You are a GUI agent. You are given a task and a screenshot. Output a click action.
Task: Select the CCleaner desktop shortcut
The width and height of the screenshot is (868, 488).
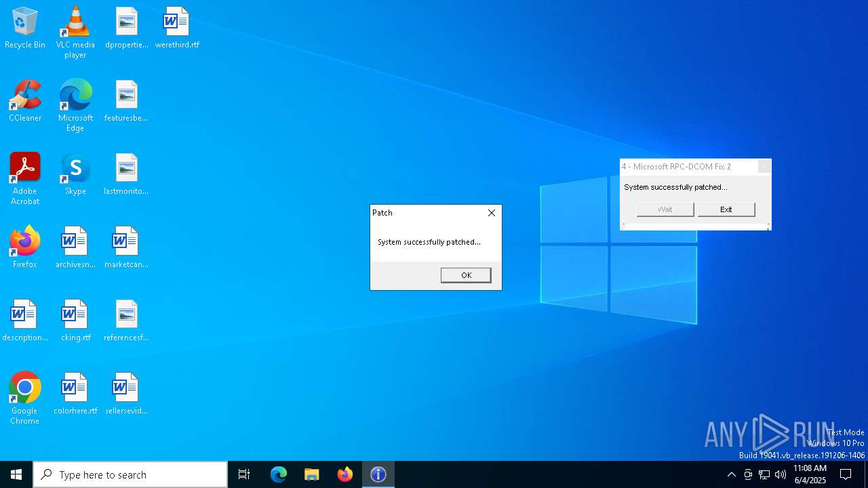point(25,102)
